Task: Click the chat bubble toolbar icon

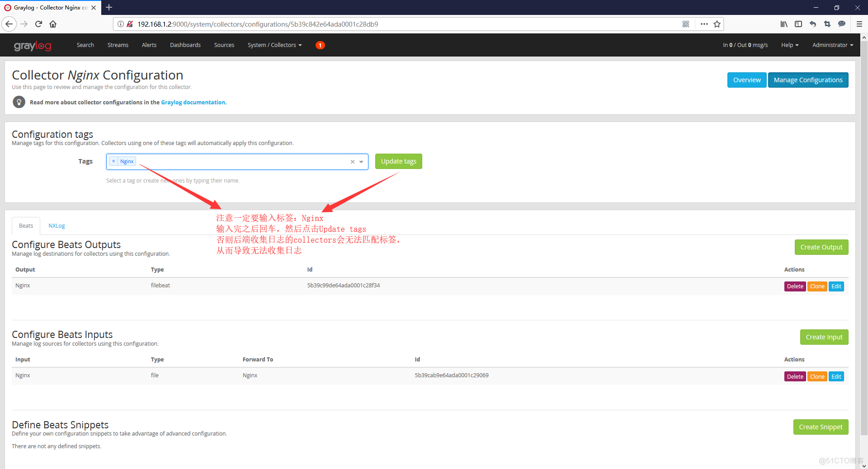Action: tap(842, 24)
